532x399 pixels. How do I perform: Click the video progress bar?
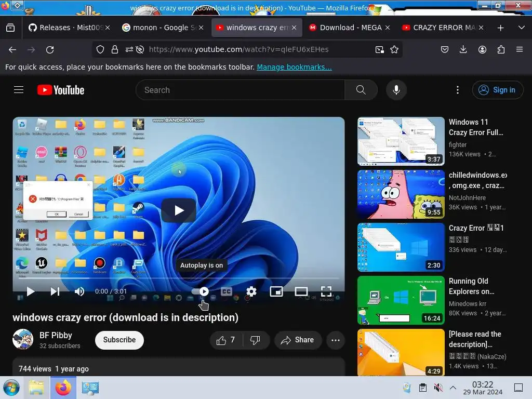coord(179,278)
